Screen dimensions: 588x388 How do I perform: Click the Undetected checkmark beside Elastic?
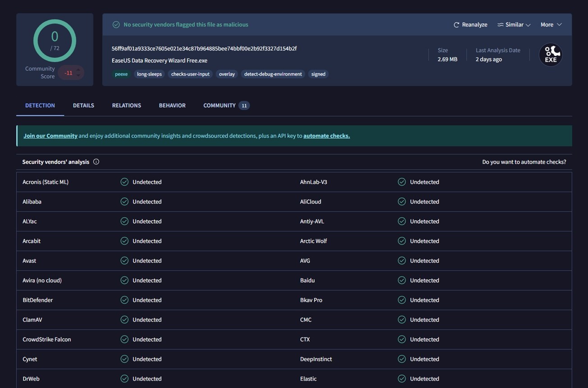coord(401,379)
